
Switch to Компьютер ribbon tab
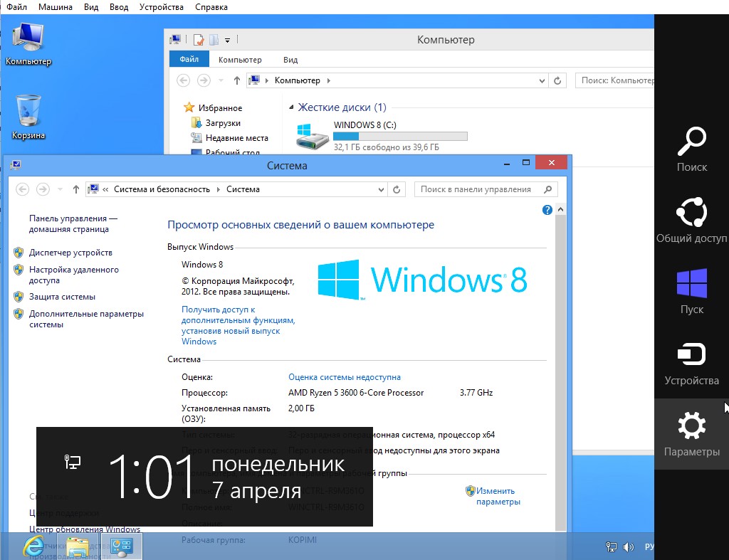point(240,60)
